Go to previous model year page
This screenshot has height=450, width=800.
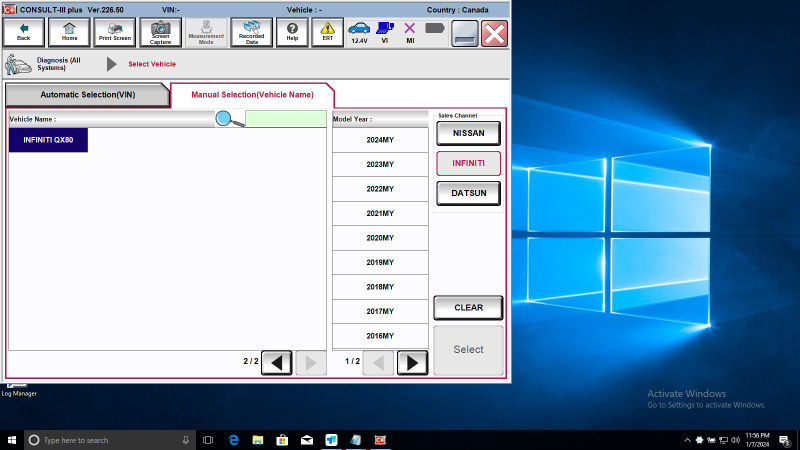(378, 363)
